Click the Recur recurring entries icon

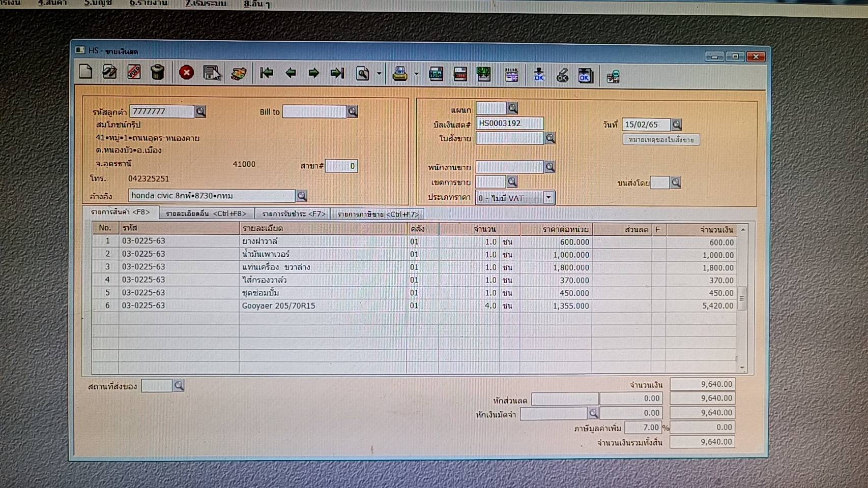511,75
